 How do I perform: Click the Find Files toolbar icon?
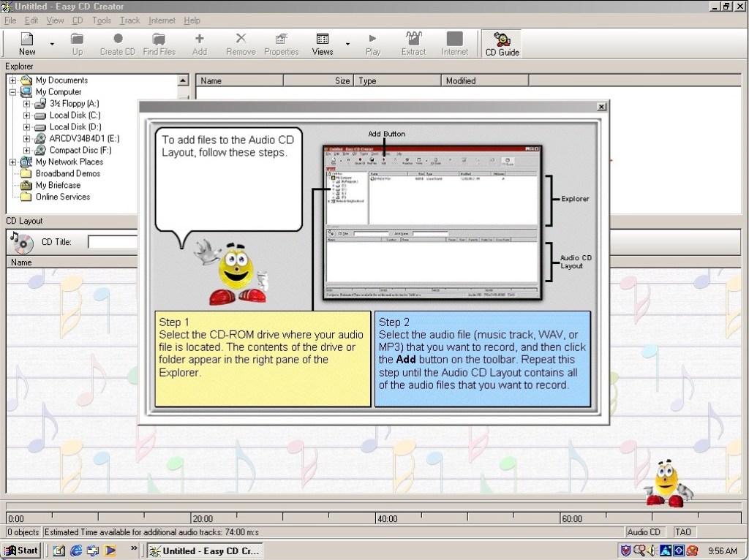[x=159, y=43]
